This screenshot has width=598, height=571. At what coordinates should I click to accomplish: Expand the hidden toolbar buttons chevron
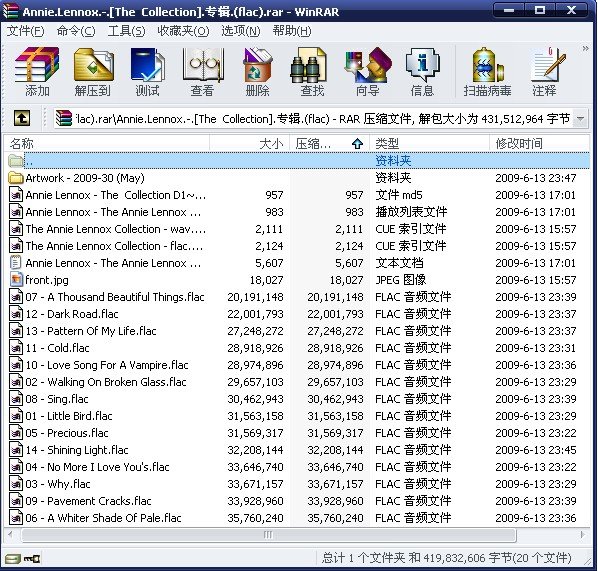click(x=585, y=48)
